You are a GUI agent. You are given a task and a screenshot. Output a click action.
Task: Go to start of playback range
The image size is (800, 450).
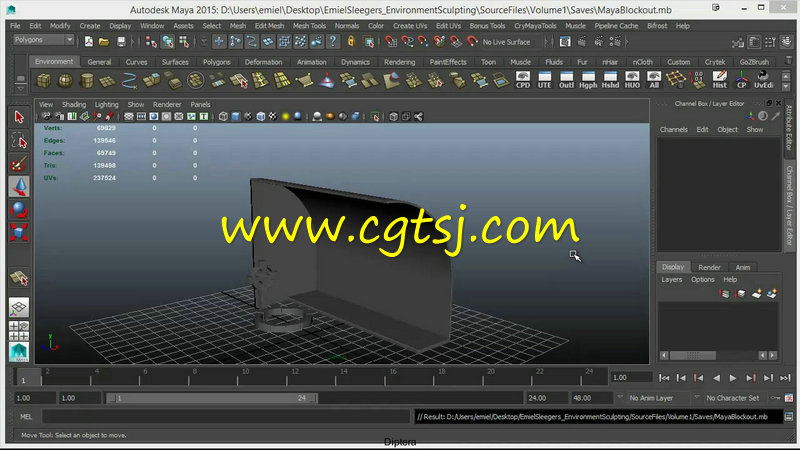(x=664, y=378)
